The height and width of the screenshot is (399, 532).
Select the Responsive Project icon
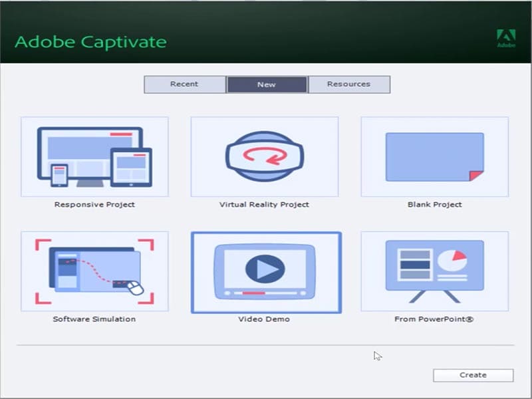[94, 156]
